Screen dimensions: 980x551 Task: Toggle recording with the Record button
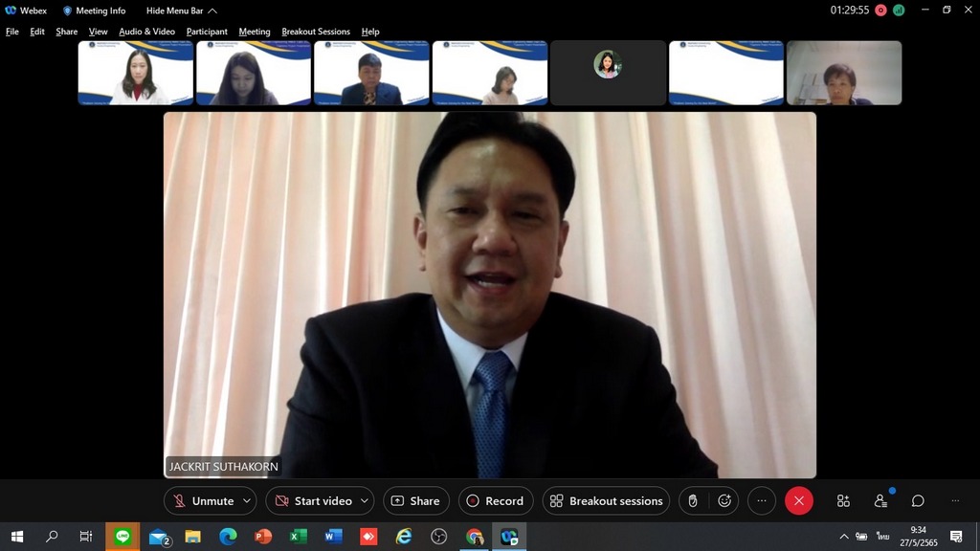pyautogui.click(x=495, y=501)
